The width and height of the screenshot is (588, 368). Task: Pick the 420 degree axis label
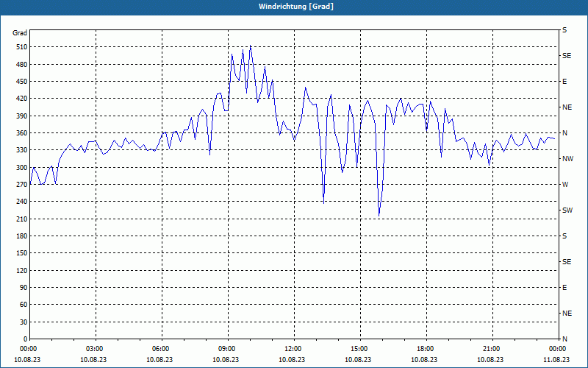(21, 99)
